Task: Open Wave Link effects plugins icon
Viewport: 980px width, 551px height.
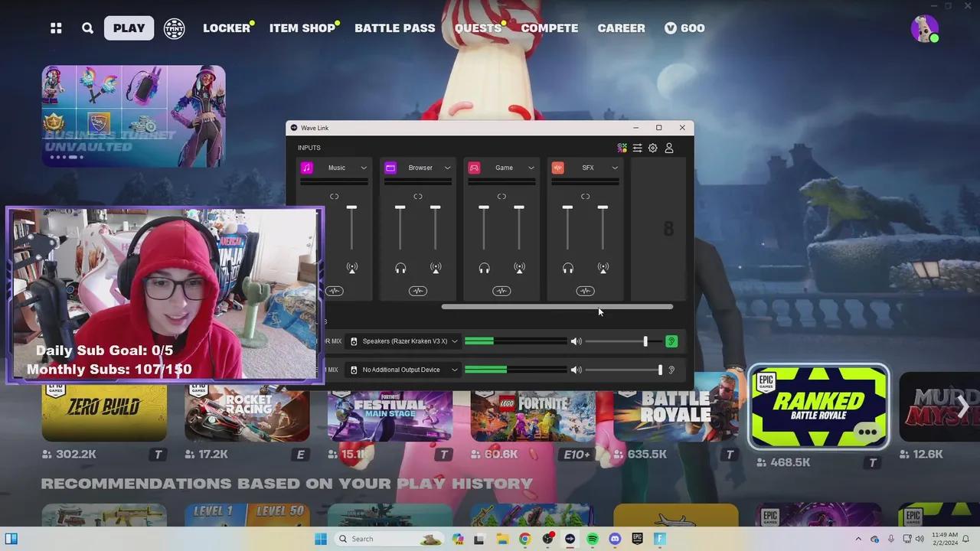Action: [x=622, y=148]
